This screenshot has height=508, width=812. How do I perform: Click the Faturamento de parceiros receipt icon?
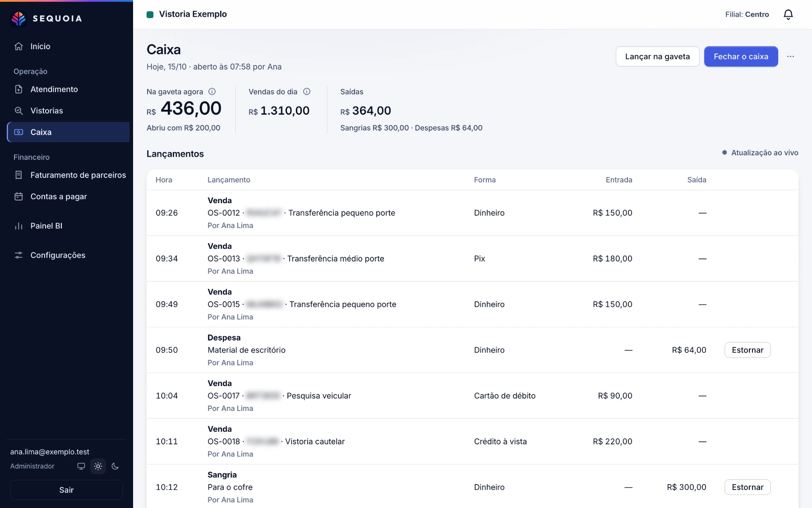click(18, 175)
